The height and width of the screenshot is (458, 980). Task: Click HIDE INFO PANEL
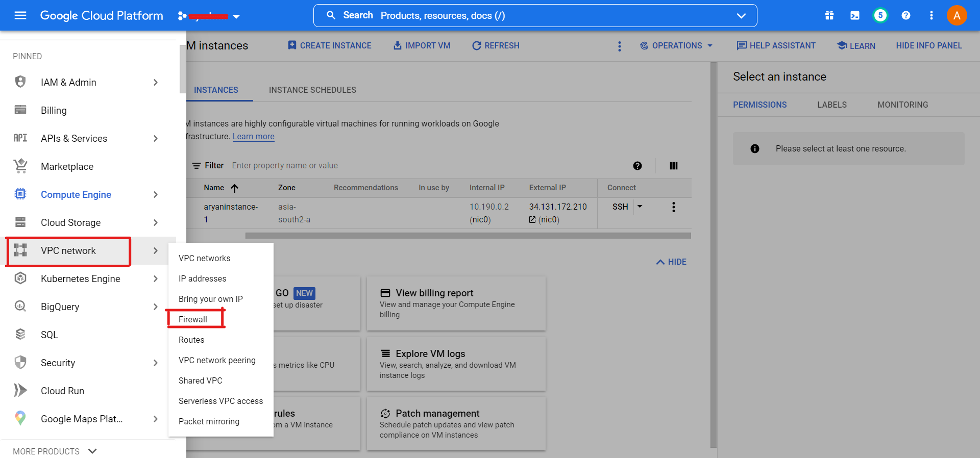click(929, 45)
